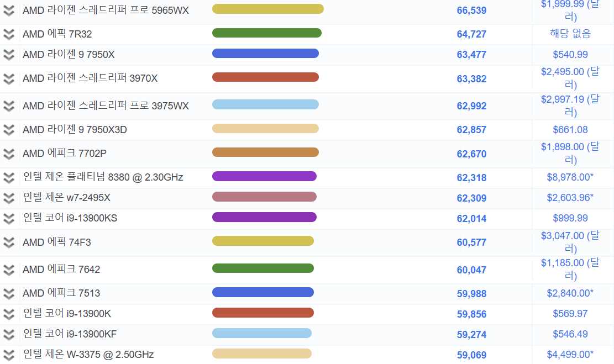Expand the 제온 플래티넘 8380 row chevron

pos(9,178)
